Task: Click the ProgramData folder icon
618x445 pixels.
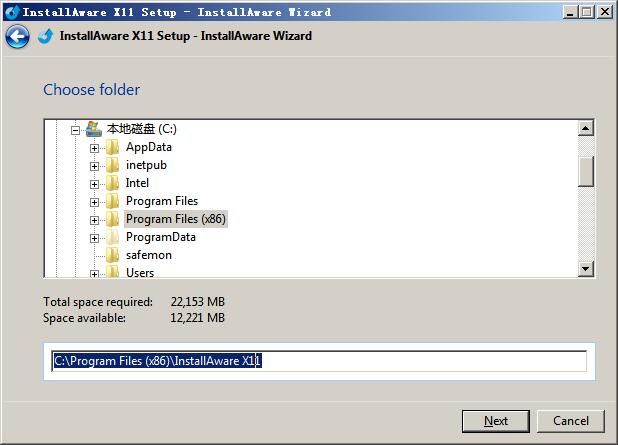Action: tap(112, 237)
